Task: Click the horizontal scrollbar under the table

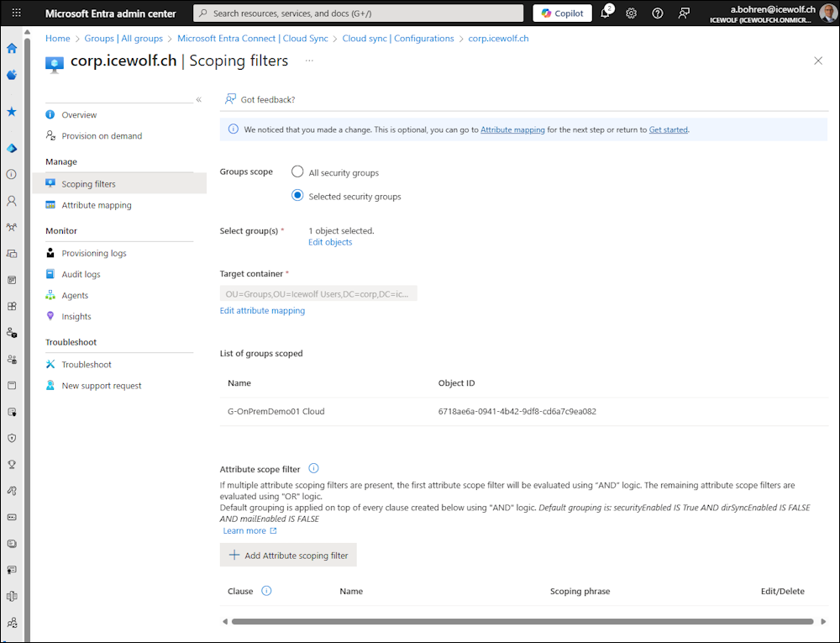Action: (x=521, y=621)
